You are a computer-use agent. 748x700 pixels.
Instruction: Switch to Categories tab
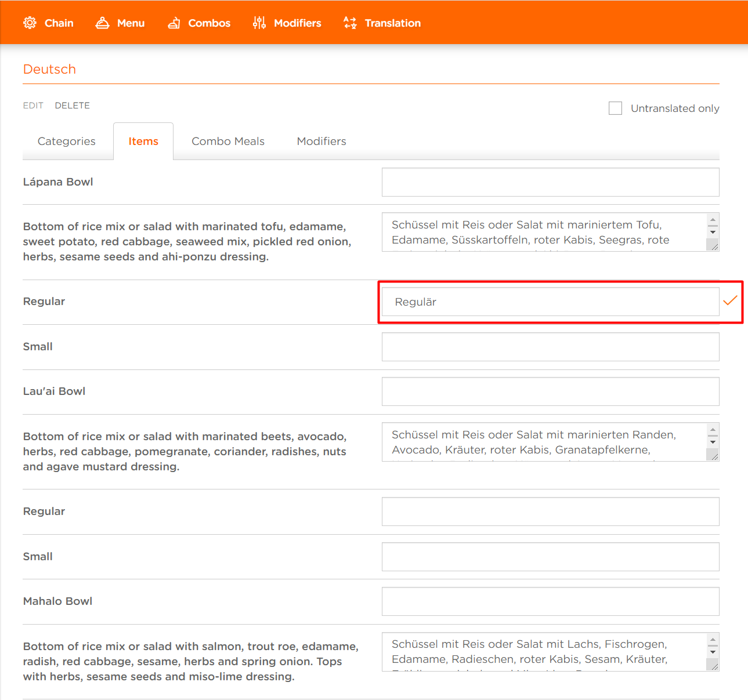coord(67,142)
